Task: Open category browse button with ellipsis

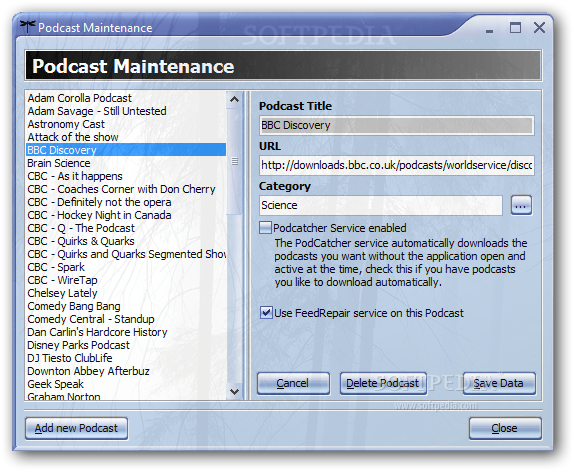Action: click(x=521, y=206)
